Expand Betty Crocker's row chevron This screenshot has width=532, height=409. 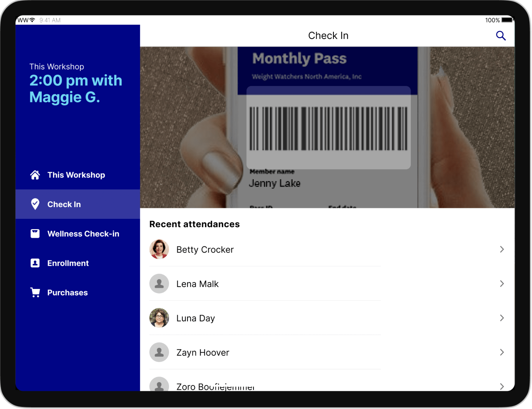click(x=502, y=249)
